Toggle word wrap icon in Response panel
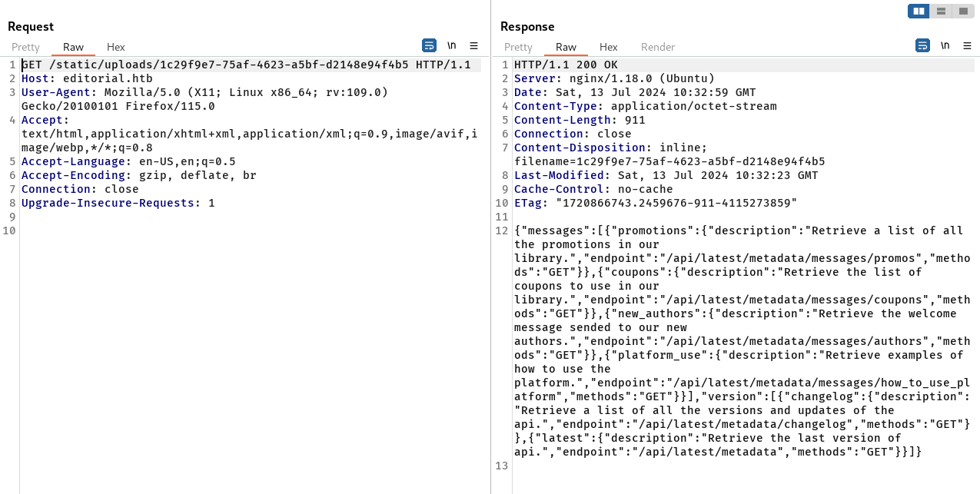 [x=922, y=46]
